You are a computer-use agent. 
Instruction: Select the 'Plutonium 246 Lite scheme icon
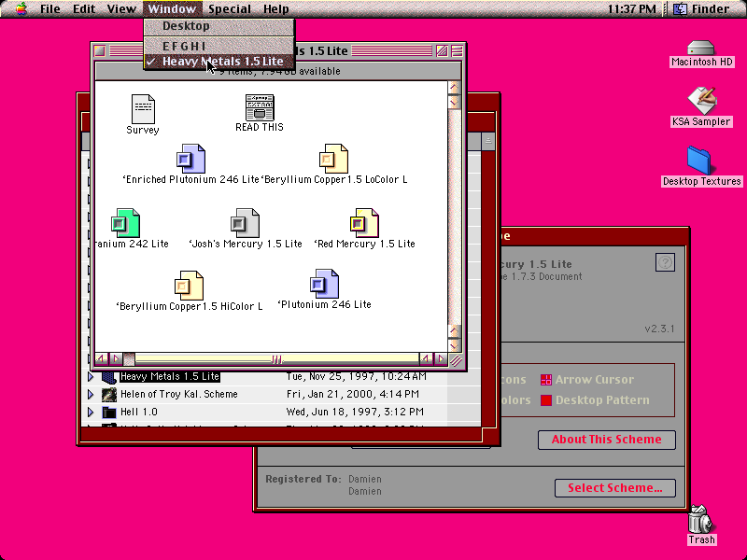point(324,284)
